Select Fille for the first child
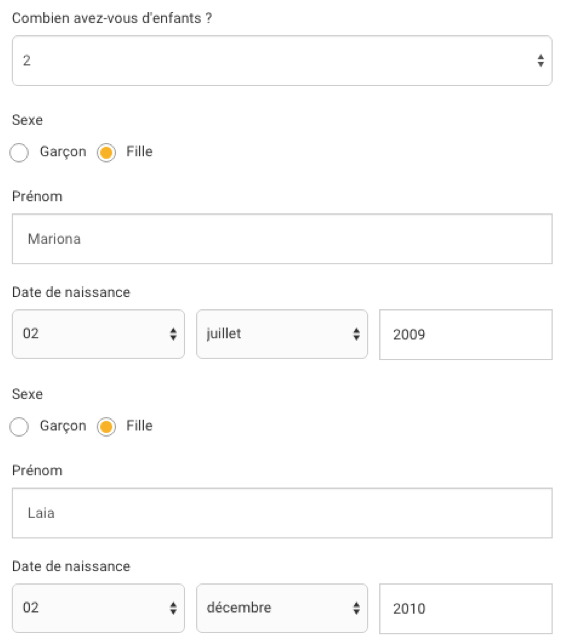The width and height of the screenshot is (566, 643). tap(106, 153)
